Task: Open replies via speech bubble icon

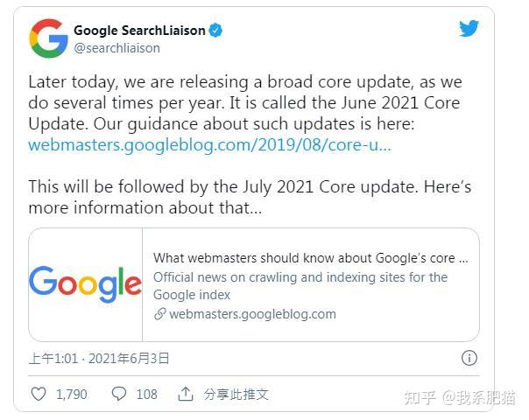Action: point(119,394)
